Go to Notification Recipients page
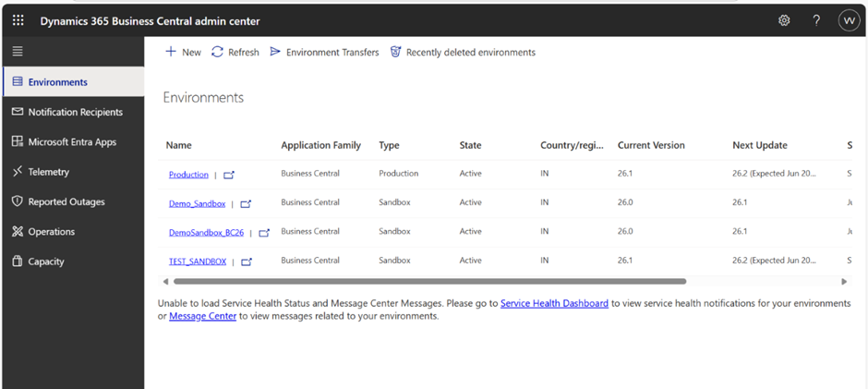The image size is (868, 389). pyautogui.click(x=74, y=112)
